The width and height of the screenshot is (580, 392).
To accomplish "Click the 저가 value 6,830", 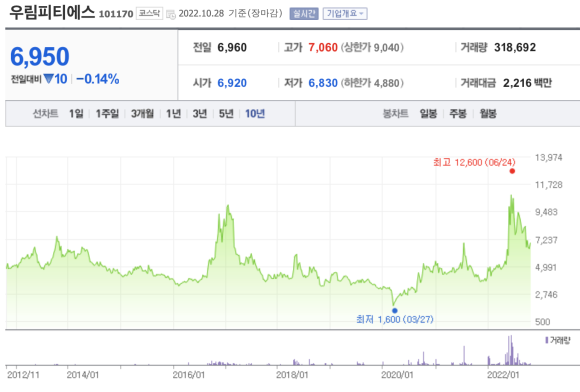I will point(323,83).
